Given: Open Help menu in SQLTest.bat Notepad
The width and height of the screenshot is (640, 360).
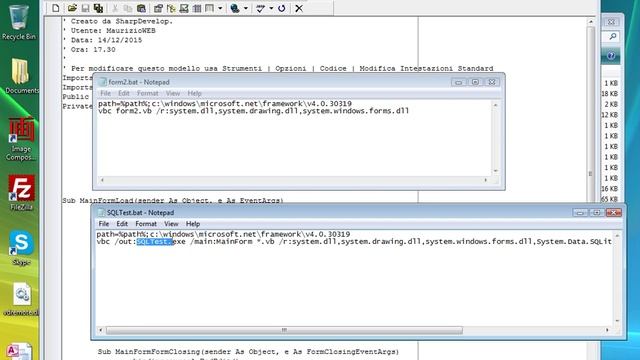Looking at the screenshot, I should click(193, 224).
